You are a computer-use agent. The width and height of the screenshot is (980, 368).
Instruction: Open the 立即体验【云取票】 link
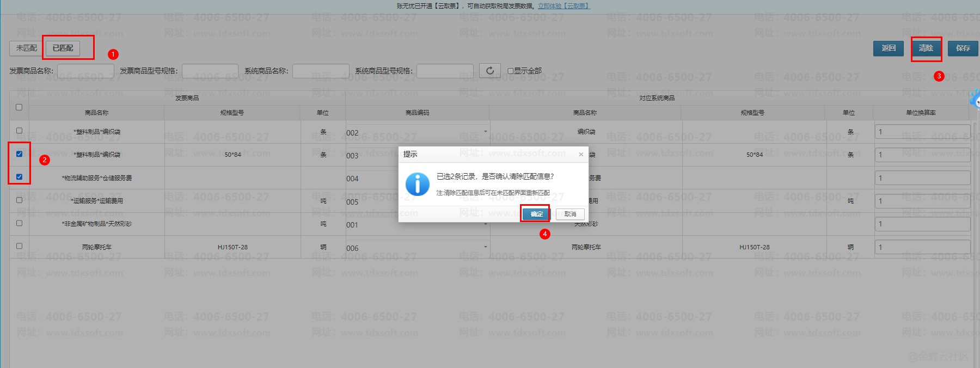563,6
